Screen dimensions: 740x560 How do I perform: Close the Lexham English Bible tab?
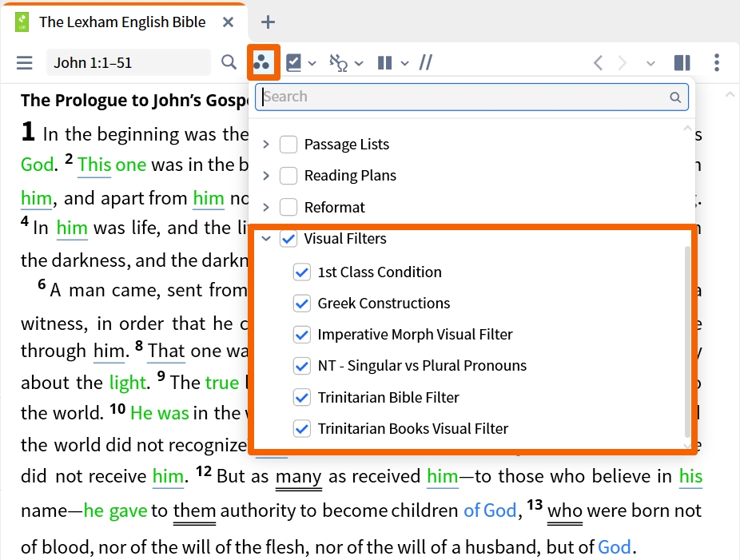(x=228, y=22)
